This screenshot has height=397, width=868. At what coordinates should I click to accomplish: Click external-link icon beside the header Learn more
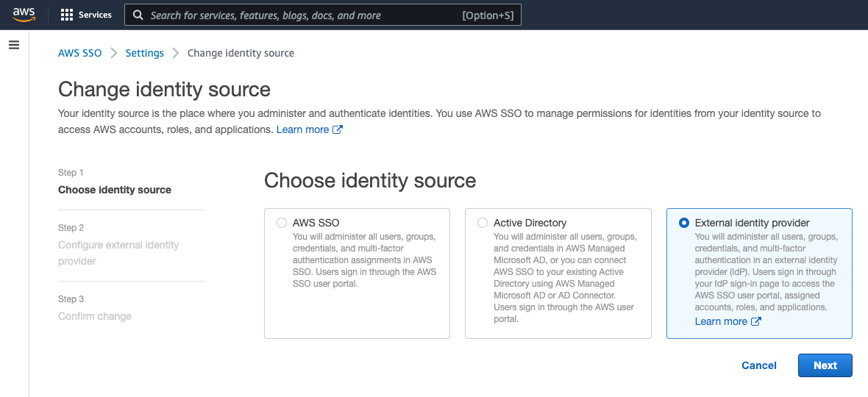(338, 129)
